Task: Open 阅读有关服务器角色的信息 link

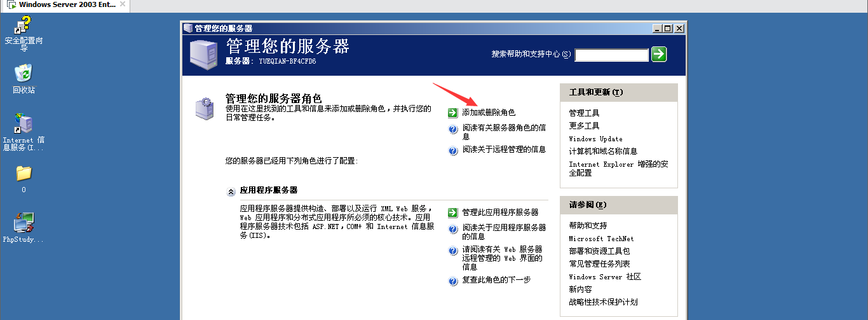Action: [x=504, y=132]
